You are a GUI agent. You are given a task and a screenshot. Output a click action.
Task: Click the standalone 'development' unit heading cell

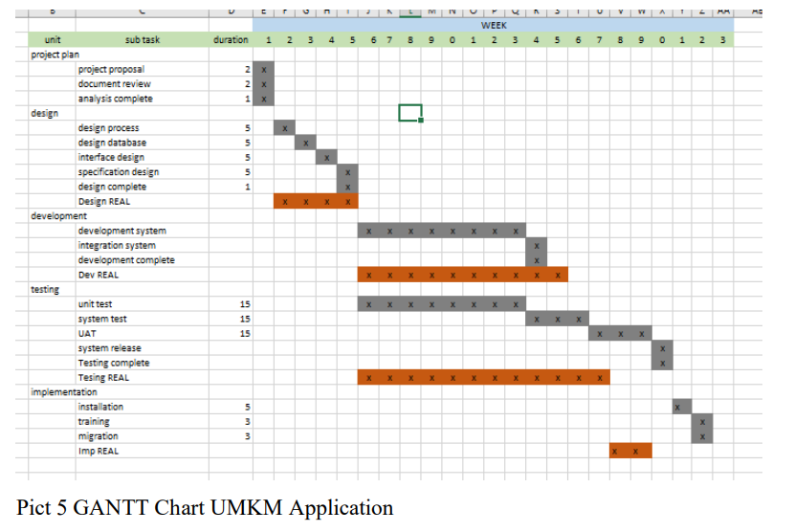tap(53, 216)
